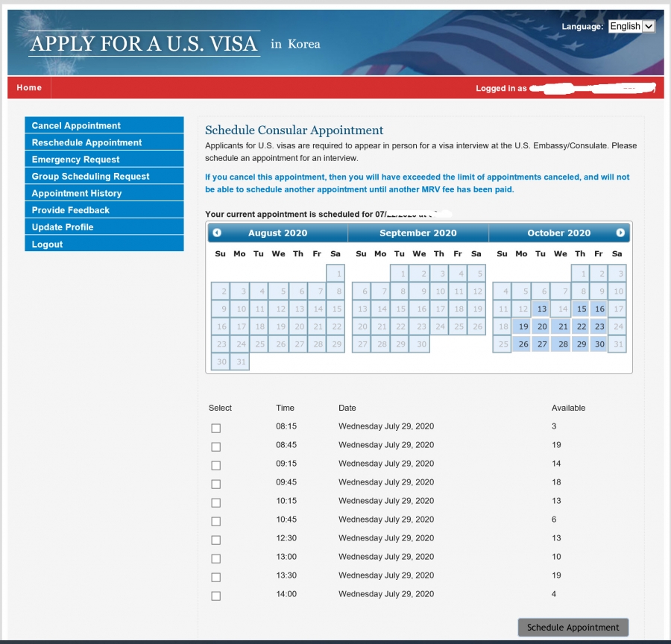Screen dimensions: 671x644
Task: Open the Home tab
Action: tap(29, 88)
